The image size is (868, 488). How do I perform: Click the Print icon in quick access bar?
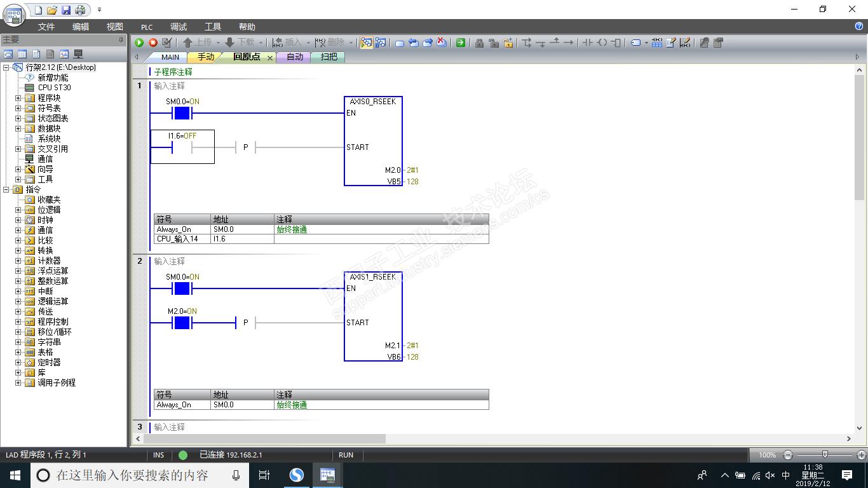(80, 10)
